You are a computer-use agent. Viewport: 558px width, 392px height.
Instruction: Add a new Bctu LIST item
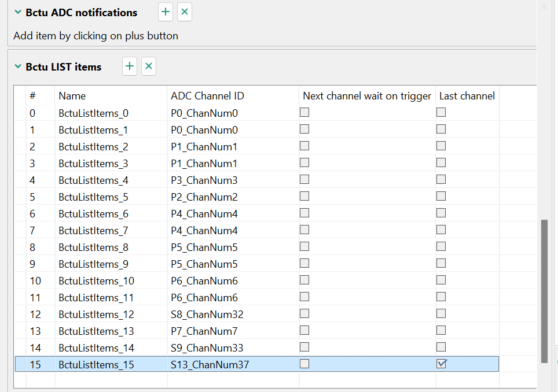(x=130, y=66)
